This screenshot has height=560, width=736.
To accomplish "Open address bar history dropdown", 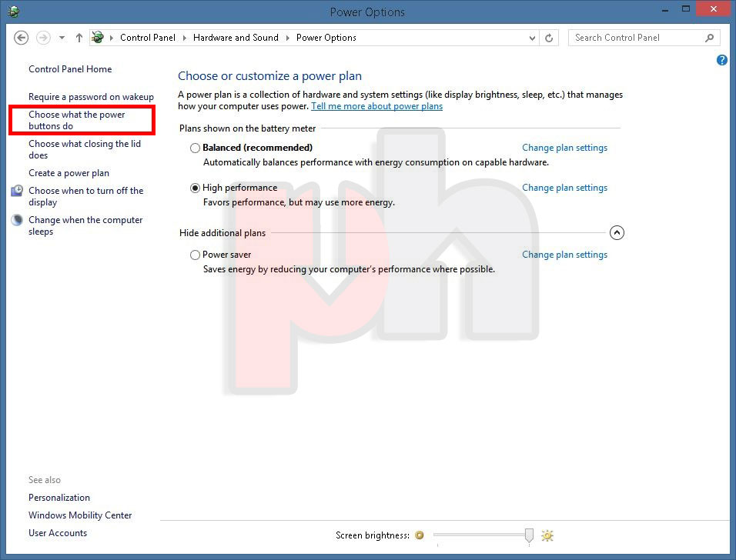I will tap(532, 38).
